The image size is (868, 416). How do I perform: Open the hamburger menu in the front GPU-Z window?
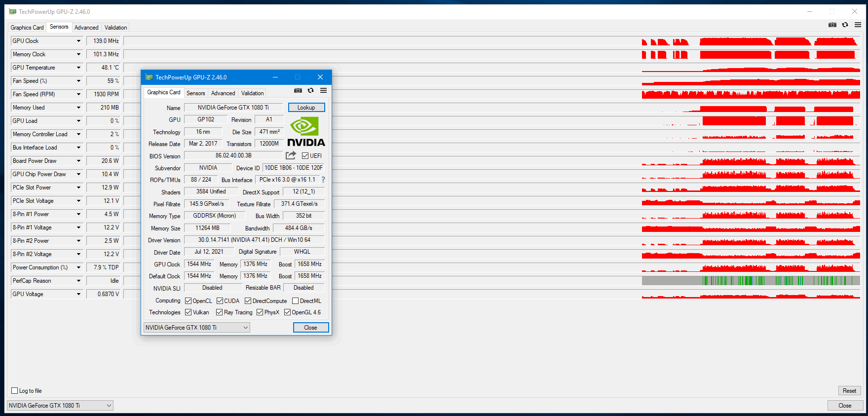(323, 91)
